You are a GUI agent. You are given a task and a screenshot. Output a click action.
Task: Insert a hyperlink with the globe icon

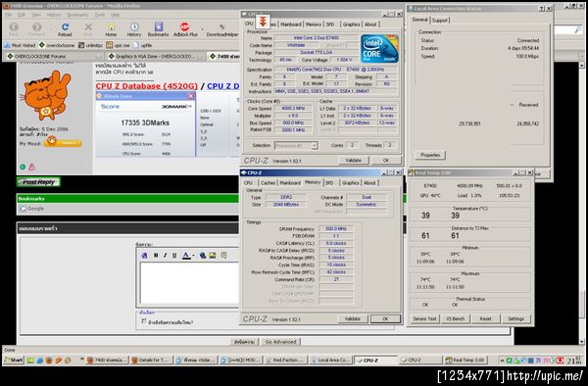coord(203,255)
